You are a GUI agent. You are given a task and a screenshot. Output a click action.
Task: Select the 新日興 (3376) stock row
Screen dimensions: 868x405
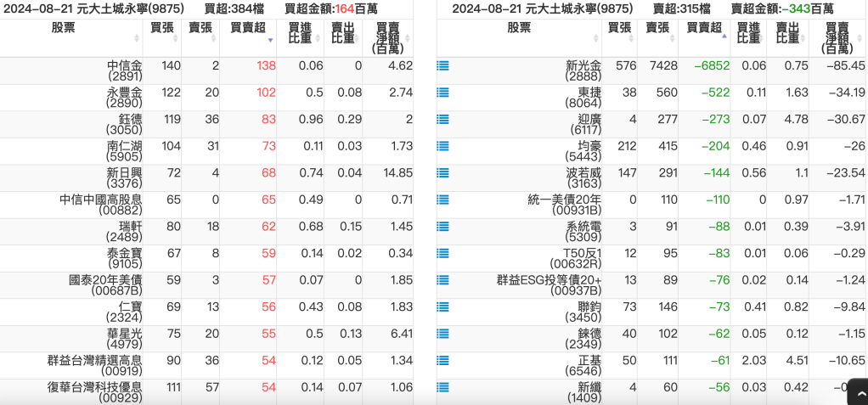(125, 172)
